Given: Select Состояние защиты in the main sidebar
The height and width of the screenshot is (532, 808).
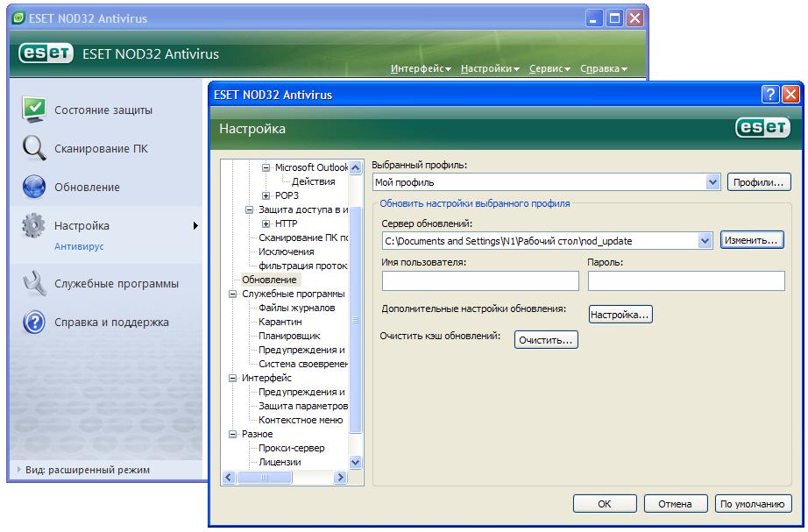Looking at the screenshot, I should coord(103,110).
